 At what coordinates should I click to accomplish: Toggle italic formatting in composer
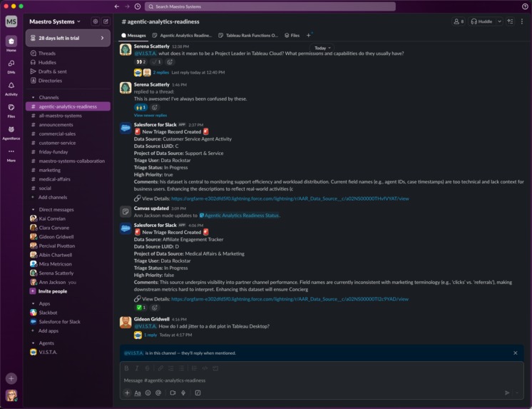[137, 368]
